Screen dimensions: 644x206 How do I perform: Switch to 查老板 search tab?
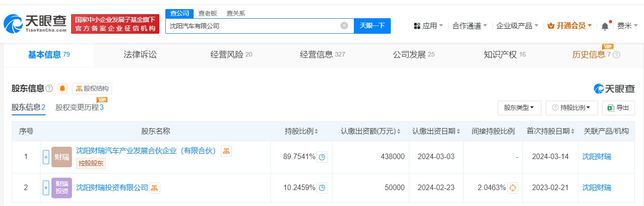click(208, 13)
